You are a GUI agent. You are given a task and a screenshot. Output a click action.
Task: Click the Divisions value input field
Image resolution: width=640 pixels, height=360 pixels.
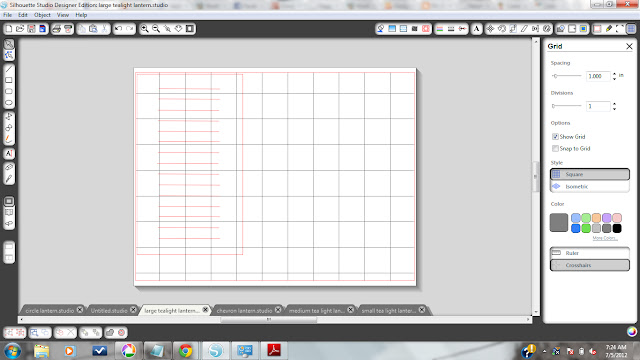click(598, 106)
